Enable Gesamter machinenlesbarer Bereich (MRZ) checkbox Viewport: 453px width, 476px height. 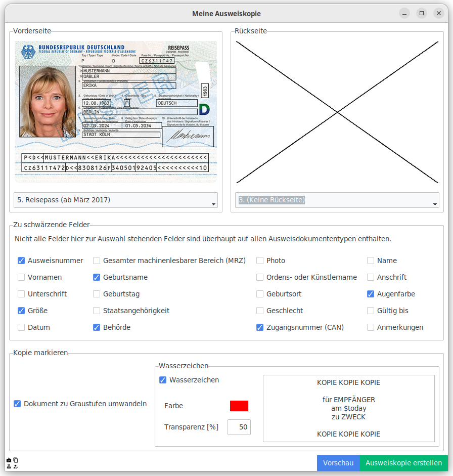[97, 261]
